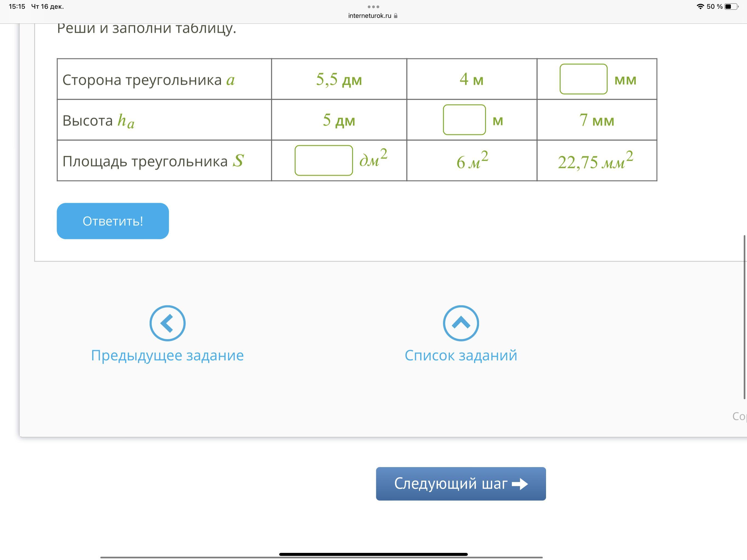The width and height of the screenshot is (747, 560).
Task: Click the arrow on Следующий шаг button
Action: tap(520, 484)
